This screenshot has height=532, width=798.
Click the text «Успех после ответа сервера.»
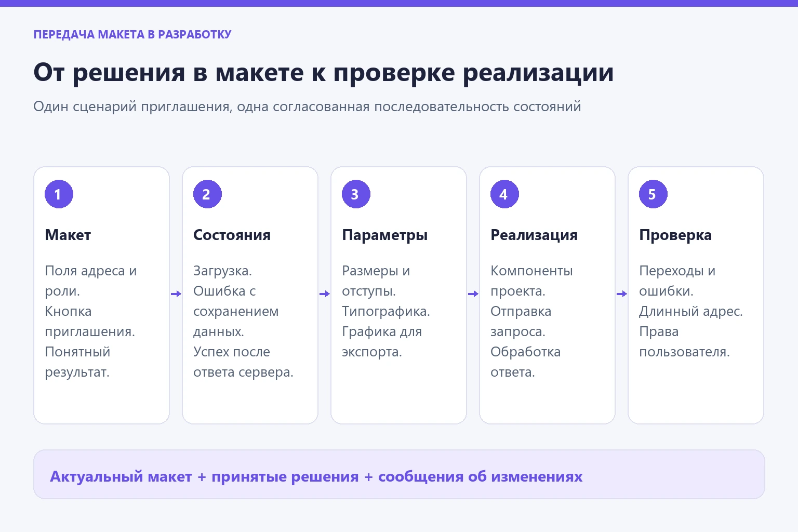[243, 362]
